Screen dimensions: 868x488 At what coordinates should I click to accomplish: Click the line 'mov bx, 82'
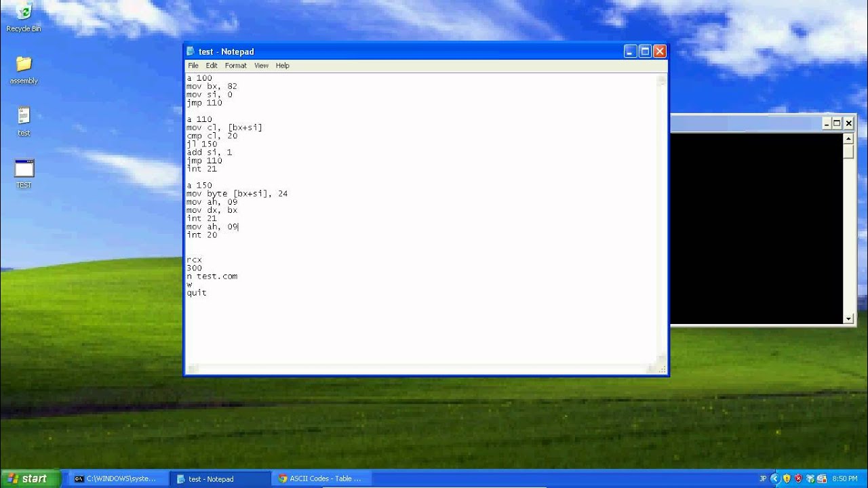[212, 87]
